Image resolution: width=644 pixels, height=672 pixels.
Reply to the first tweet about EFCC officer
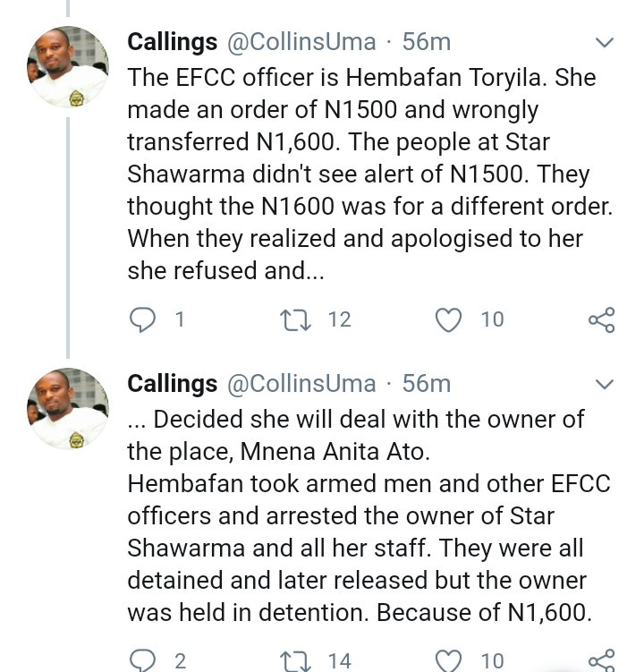[143, 319]
